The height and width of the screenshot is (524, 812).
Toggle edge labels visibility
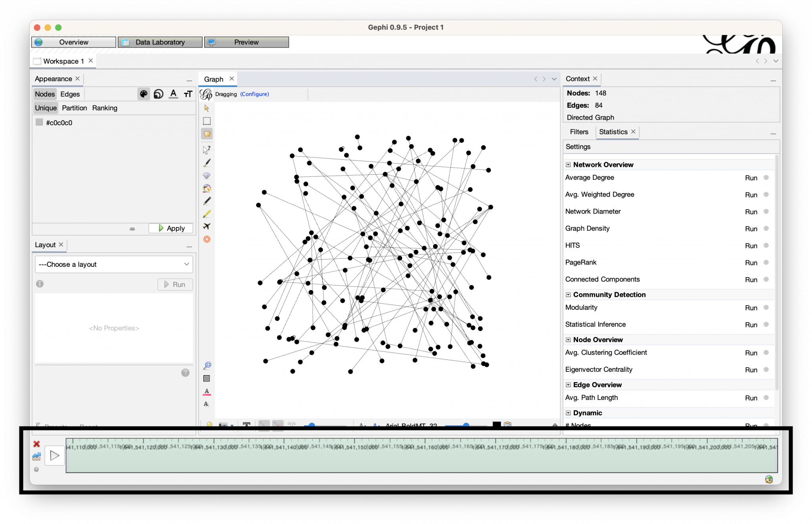point(207,404)
